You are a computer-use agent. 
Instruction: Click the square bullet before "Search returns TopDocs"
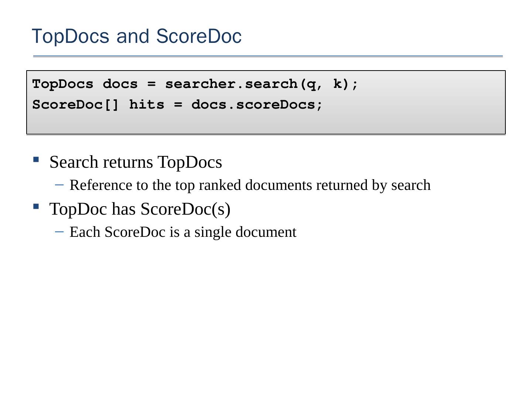[x=36, y=160]
